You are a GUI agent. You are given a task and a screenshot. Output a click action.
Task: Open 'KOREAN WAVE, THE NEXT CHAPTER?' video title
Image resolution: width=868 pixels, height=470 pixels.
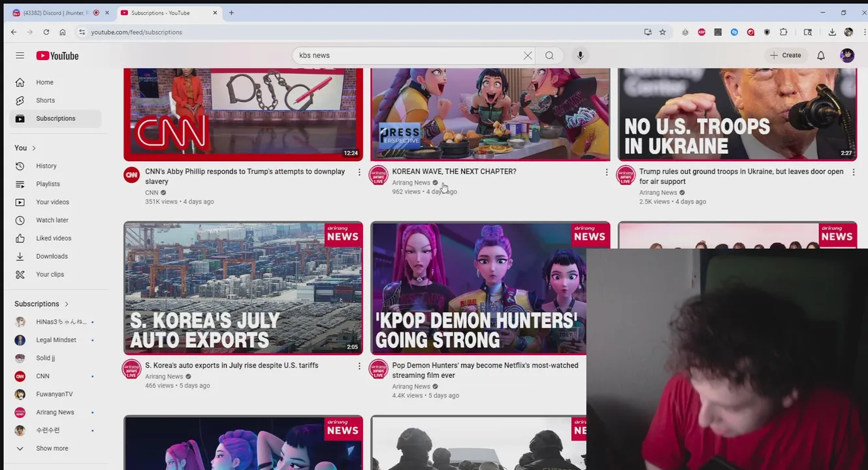click(454, 172)
